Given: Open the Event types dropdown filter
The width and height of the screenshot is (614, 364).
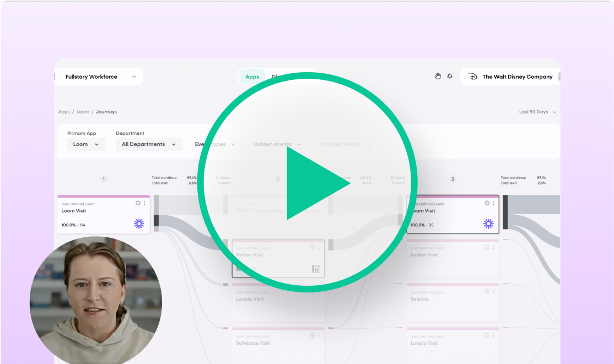Looking at the screenshot, I should pyautogui.click(x=214, y=144).
